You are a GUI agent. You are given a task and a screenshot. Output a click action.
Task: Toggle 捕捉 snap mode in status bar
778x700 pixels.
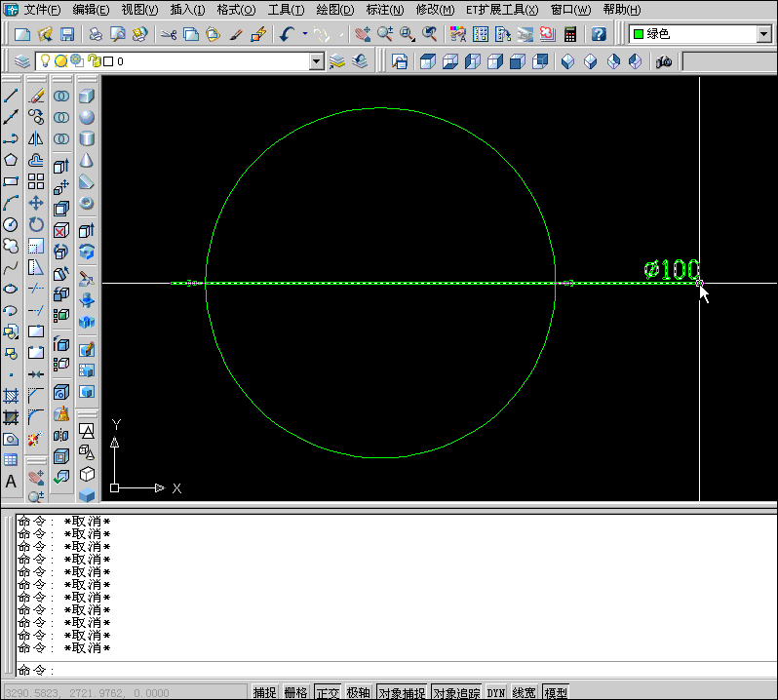click(264, 692)
